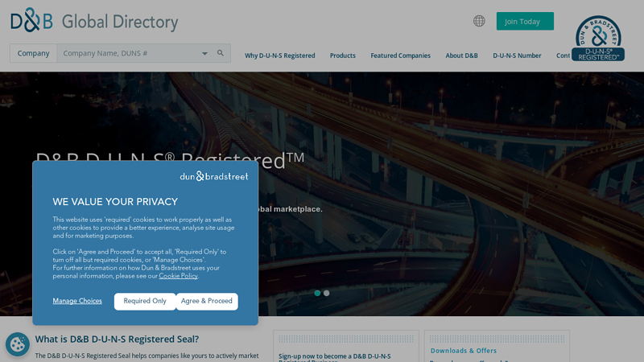Open Featured Companies menu item
The width and height of the screenshot is (644, 362).
pos(400,56)
